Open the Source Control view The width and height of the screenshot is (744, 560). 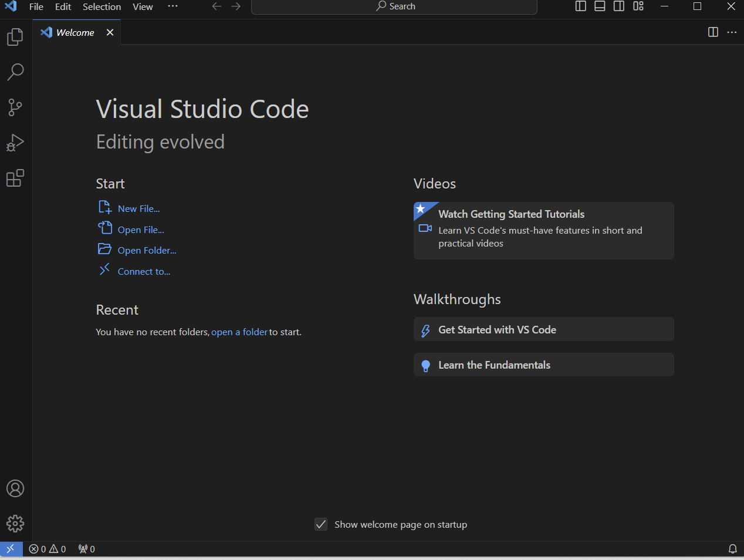15,107
